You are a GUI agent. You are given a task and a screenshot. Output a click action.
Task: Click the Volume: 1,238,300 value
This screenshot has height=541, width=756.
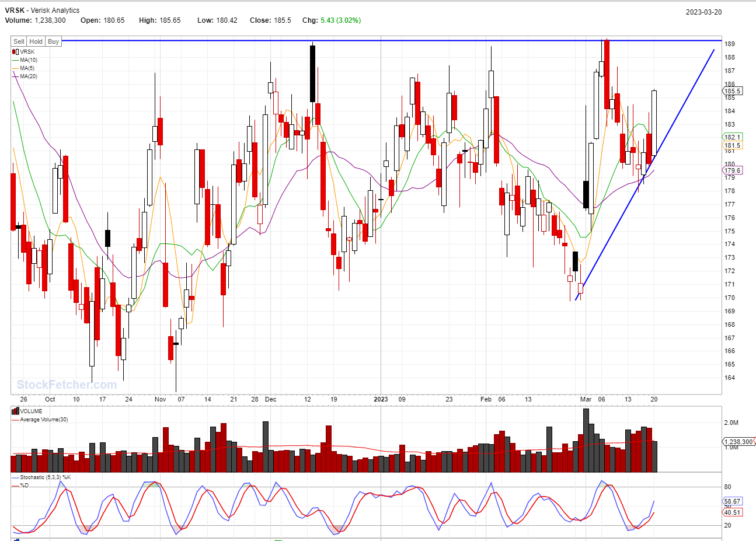click(35, 20)
